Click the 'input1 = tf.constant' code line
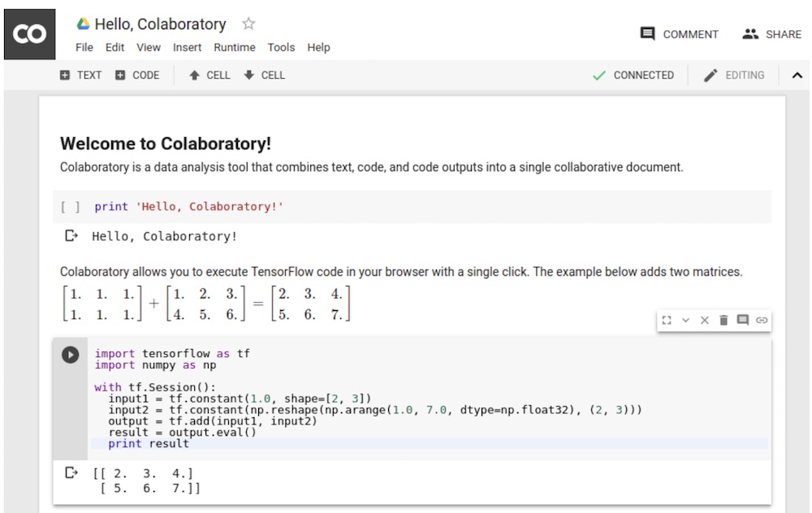 [x=240, y=399]
